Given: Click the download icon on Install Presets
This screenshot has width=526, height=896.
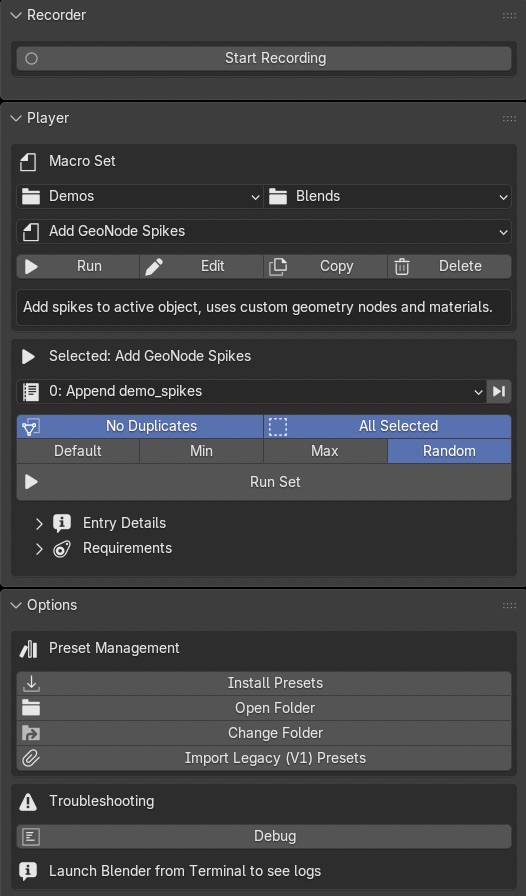Looking at the screenshot, I should tap(31, 683).
